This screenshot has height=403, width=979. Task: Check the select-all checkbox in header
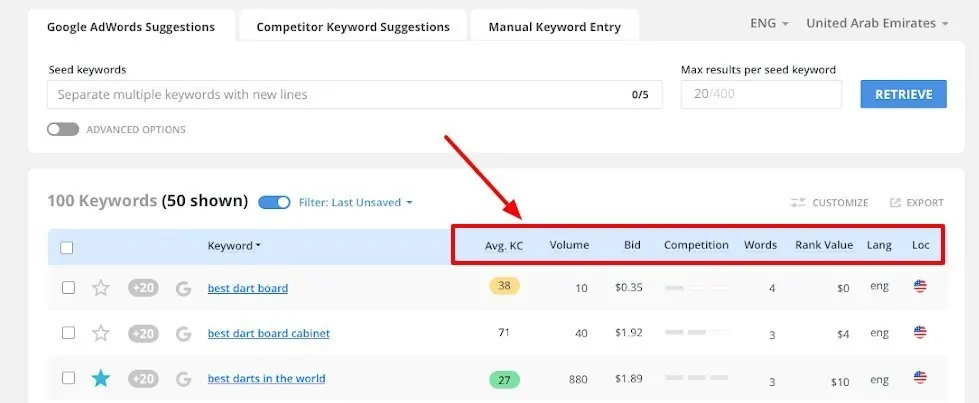67,247
